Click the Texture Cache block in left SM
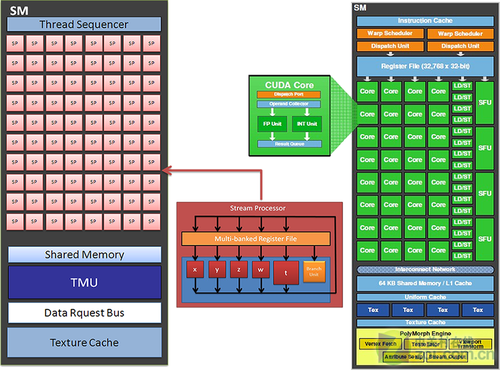The height and width of the screenshot is (370, 500). [x=84, y=342]
